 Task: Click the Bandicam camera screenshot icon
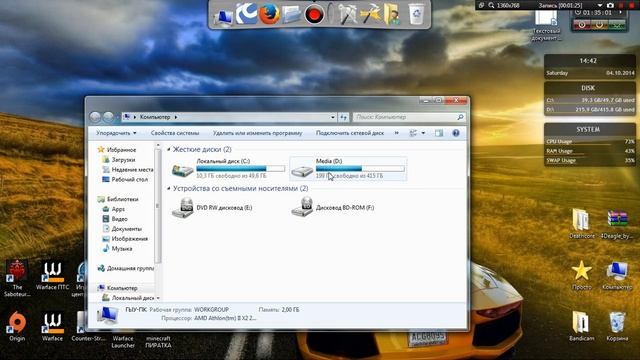(x=610, y=5)
